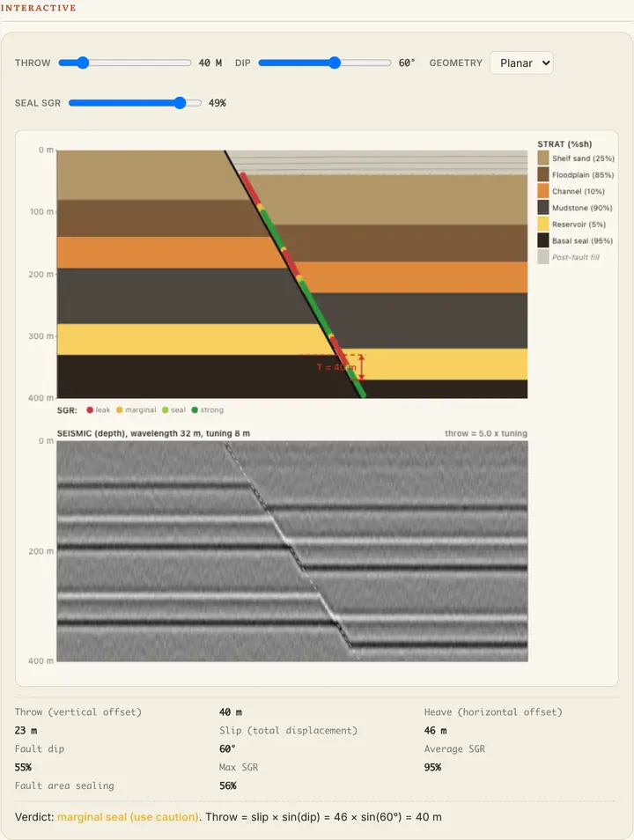
Task: Click the Shelf sand (25%) legend swatch
Action: [543, 158]
